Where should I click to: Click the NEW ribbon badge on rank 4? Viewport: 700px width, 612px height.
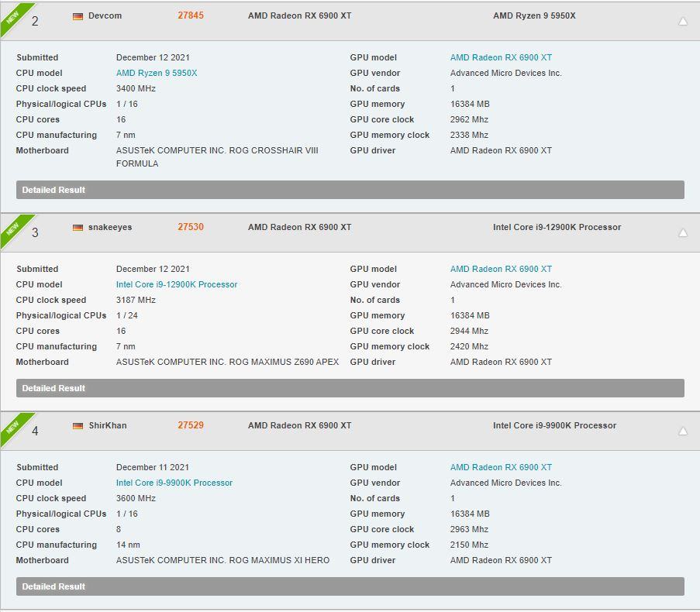point(13,426)
